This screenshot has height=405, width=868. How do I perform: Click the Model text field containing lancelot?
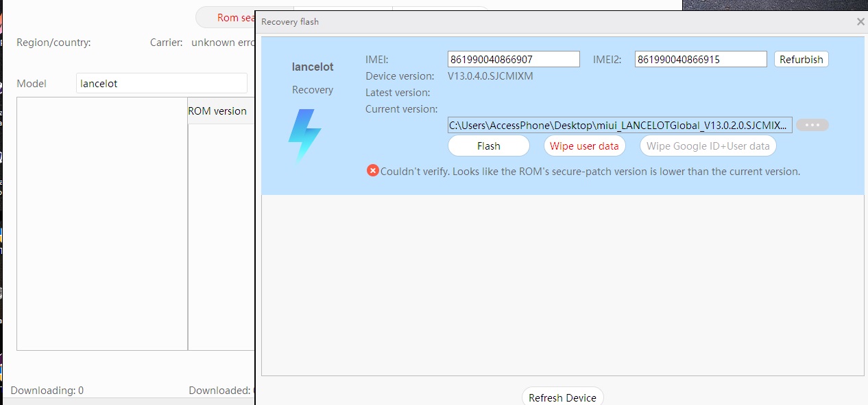click(x=161, y=83)
